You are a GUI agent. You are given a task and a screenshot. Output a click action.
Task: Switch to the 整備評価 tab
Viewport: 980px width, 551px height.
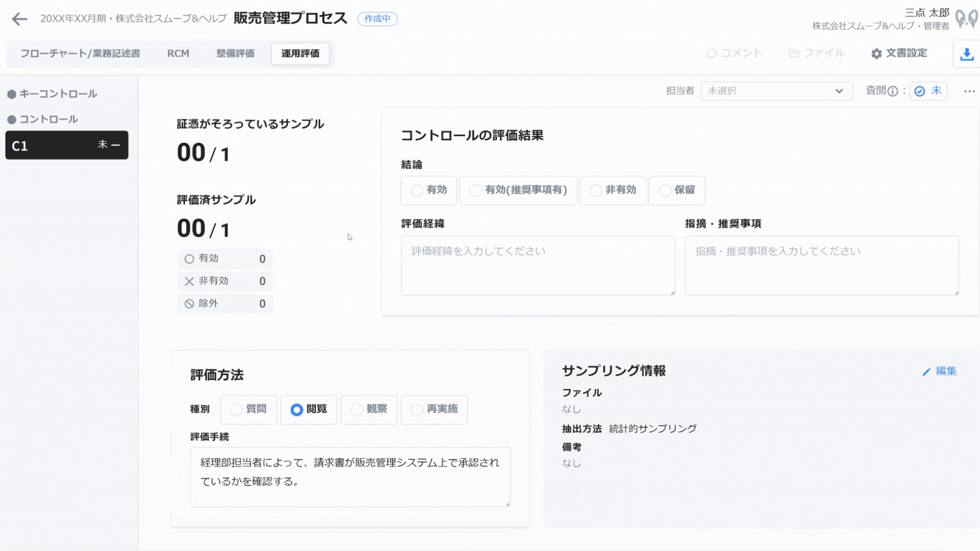pos(235,54)
